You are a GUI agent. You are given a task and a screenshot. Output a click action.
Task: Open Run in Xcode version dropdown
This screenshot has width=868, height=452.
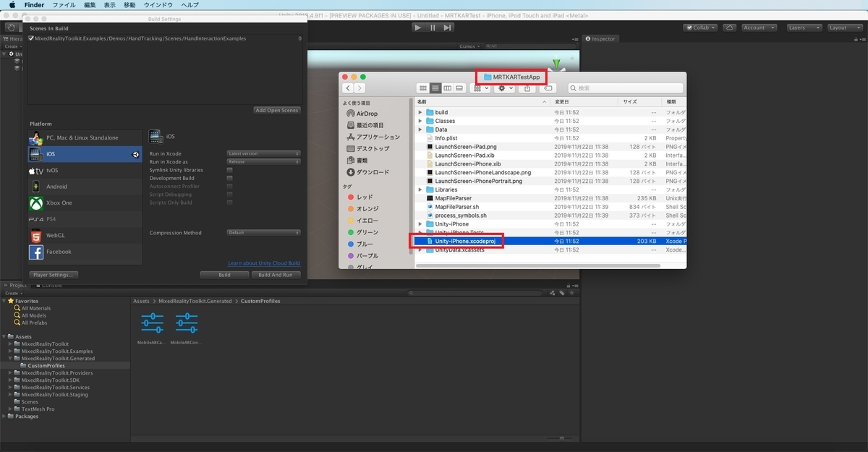(x=263, y=153)
